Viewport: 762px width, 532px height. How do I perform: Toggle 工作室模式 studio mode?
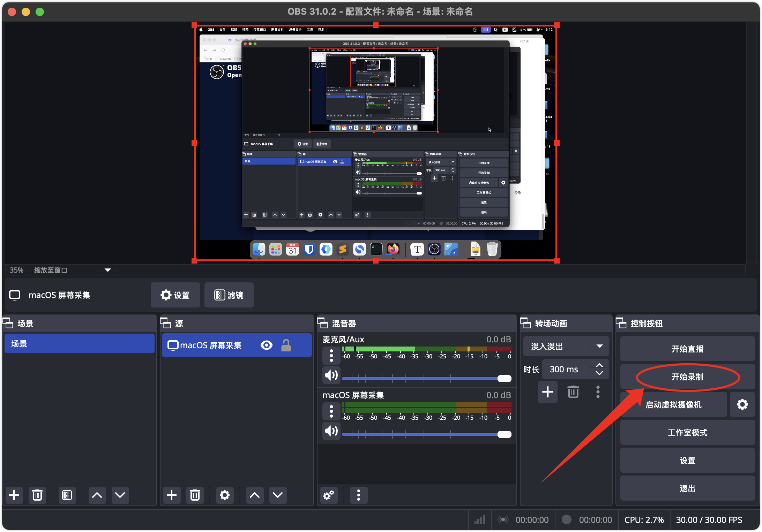coord(687,432)
